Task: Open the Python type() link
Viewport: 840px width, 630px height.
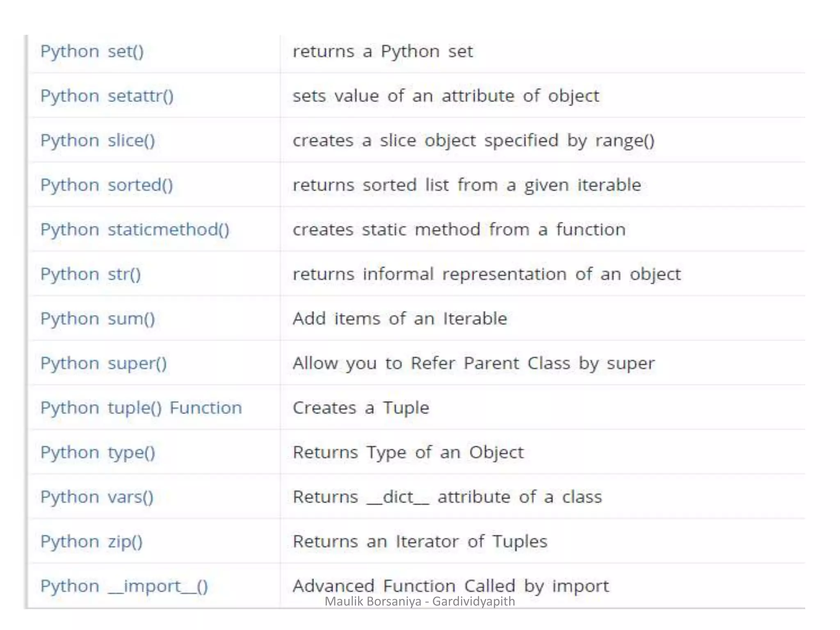Action: 98,453
